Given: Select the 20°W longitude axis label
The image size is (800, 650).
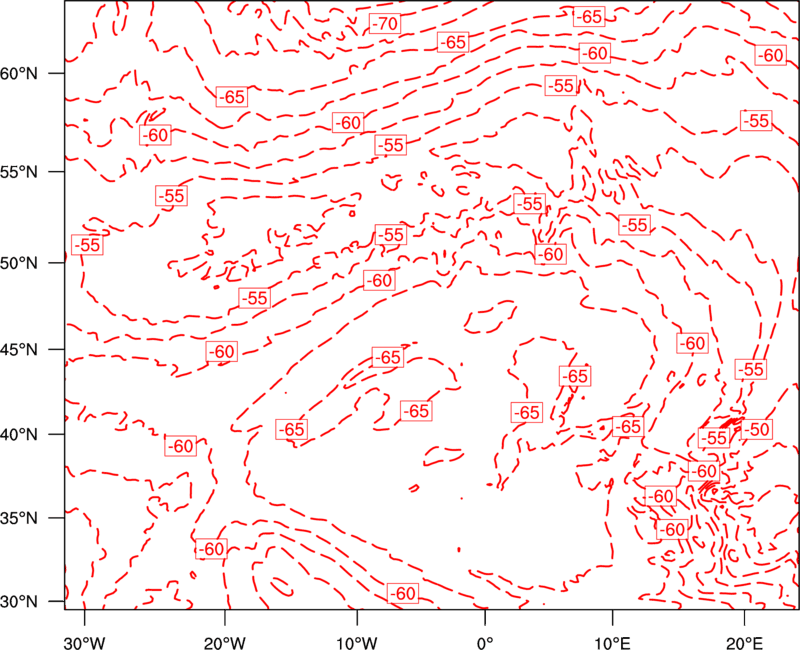Looking at the screenshot, I should [x=224, y=643].
